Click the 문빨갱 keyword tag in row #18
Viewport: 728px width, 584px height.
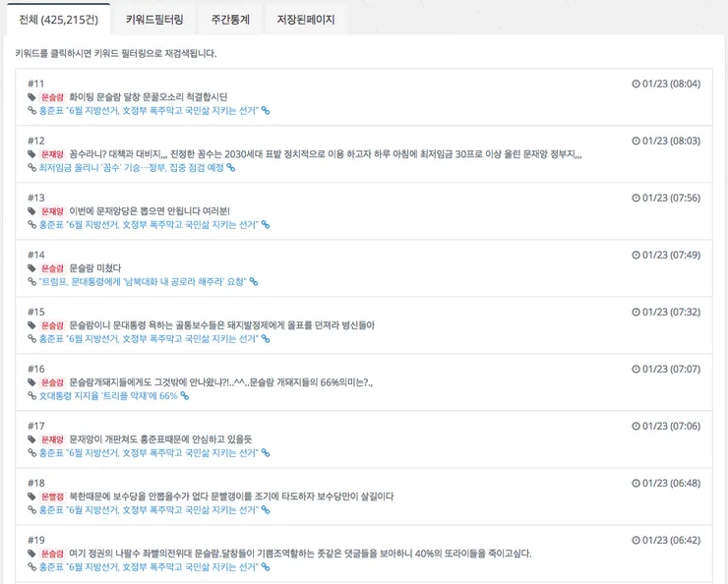tap(52, 496)
